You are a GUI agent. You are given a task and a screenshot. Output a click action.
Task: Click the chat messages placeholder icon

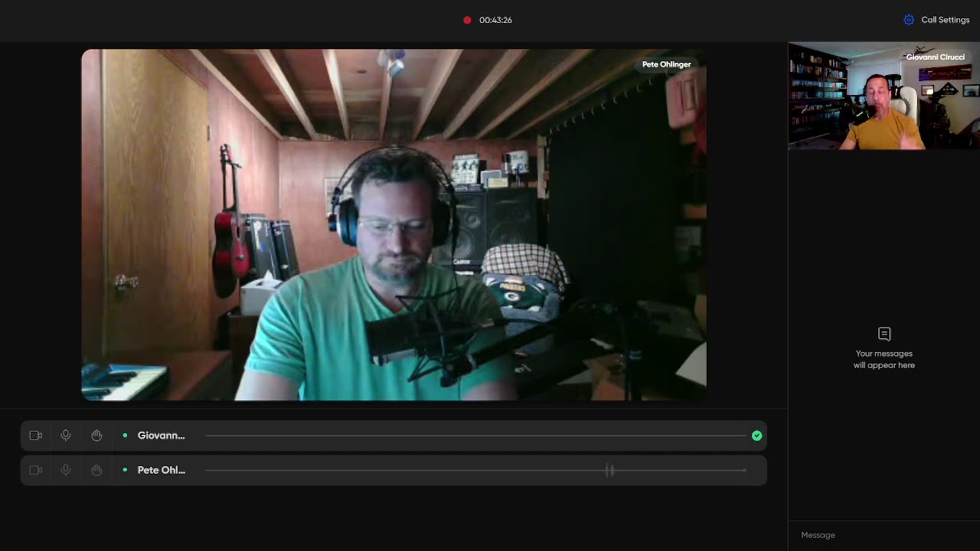pyautogui.click(x=884, y=334)
